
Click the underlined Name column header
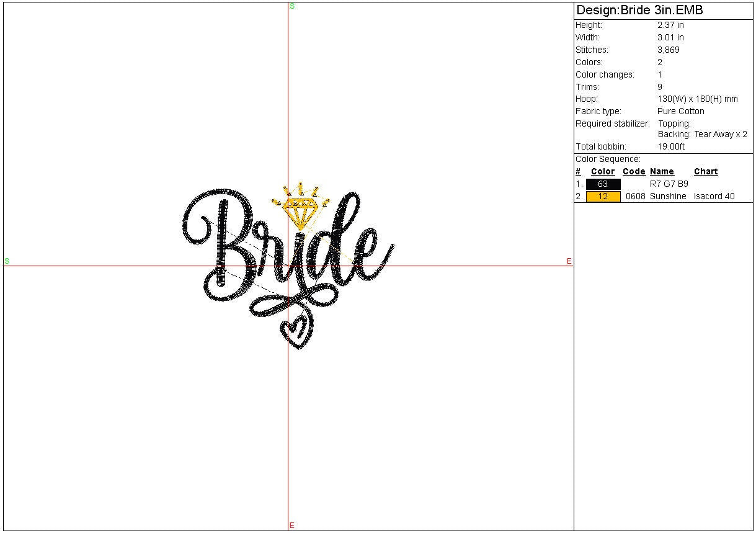(662, 172)
